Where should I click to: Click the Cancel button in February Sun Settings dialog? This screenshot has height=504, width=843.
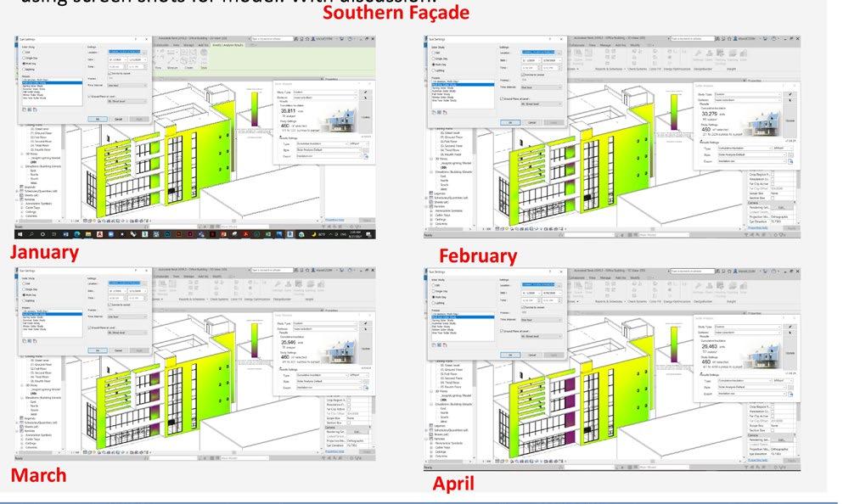click(x=532, y=122)
